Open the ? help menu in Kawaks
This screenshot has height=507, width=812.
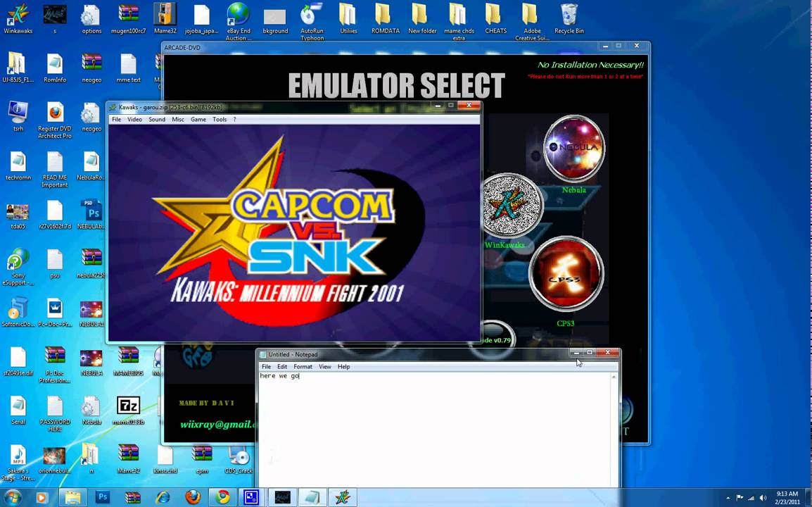tap(234, 119)
